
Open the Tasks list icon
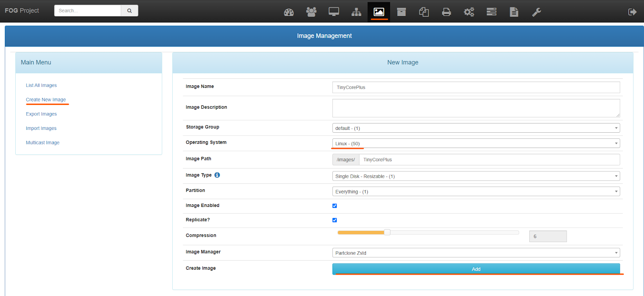491,12
